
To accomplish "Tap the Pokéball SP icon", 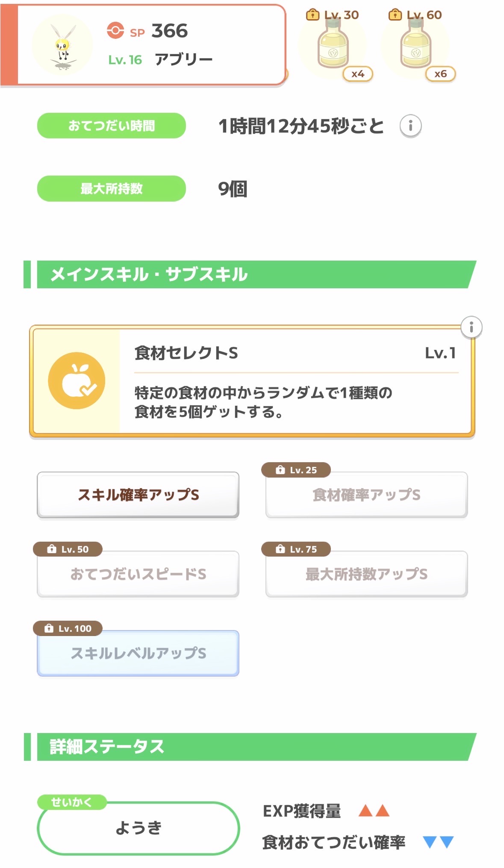I will coord(115,31).
